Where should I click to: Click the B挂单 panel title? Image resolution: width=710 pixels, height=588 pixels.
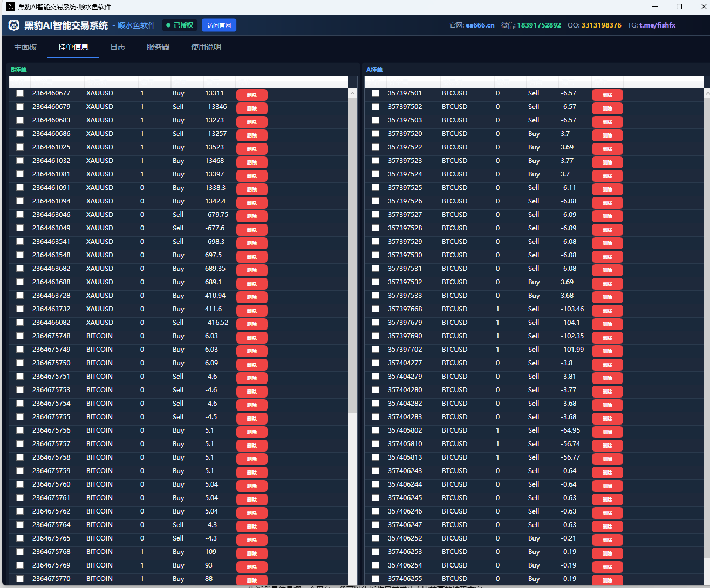[19, 70]
